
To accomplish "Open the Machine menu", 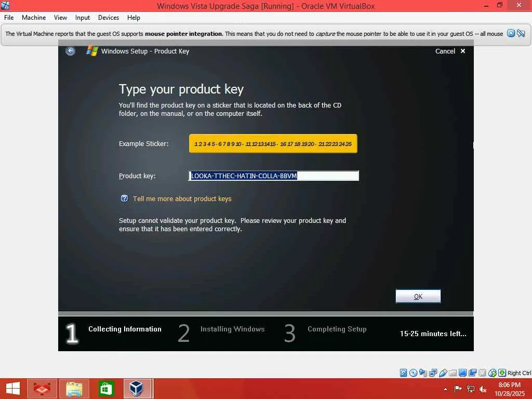I will [x=34, y=18].
